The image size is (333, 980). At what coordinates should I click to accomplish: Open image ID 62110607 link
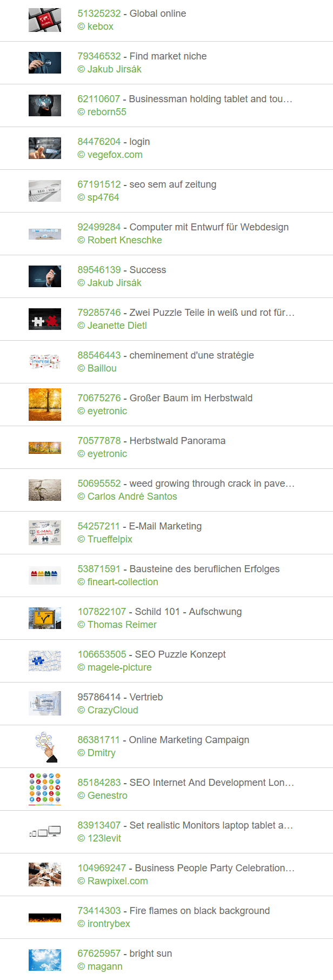coord(99,99)
